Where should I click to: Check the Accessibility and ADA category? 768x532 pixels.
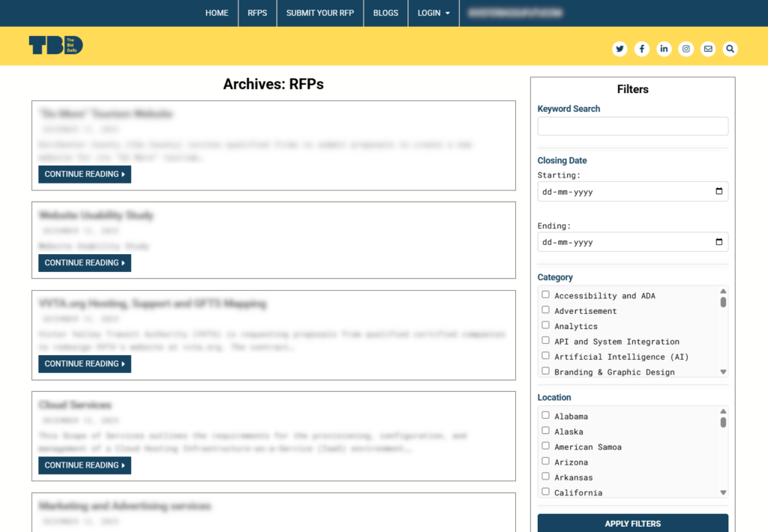click(x=546, y=294)
